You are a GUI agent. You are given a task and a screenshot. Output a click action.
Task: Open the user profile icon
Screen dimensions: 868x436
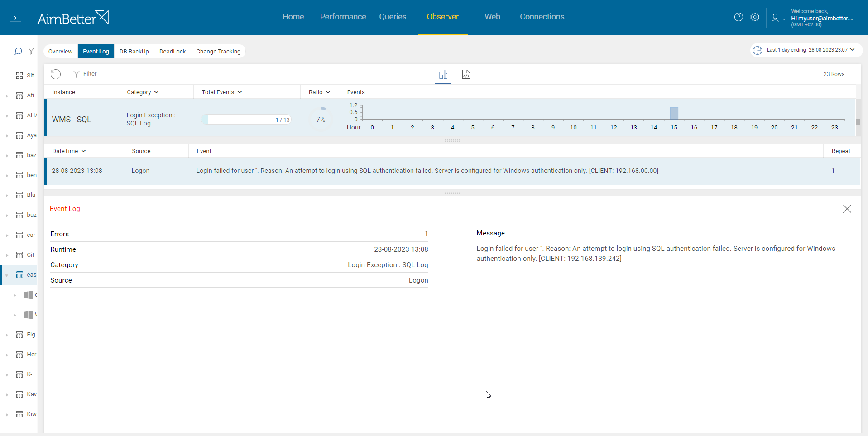click(x=775, y=18)
